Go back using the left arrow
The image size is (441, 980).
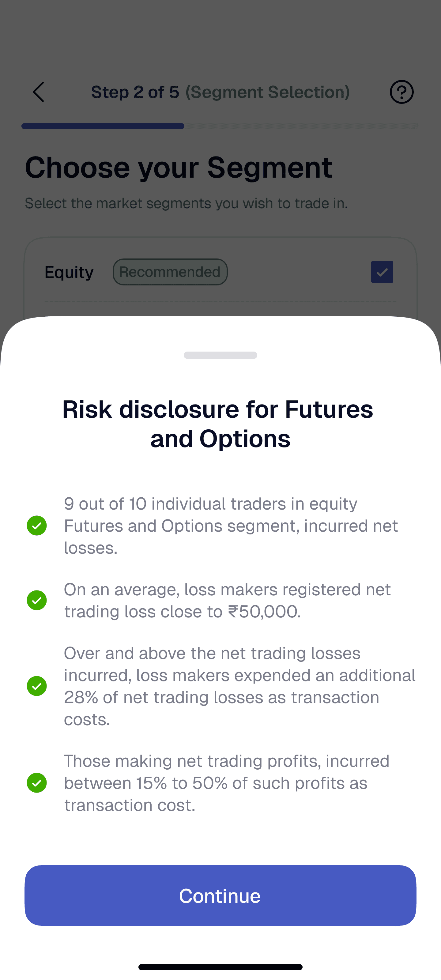pos(38,92)
